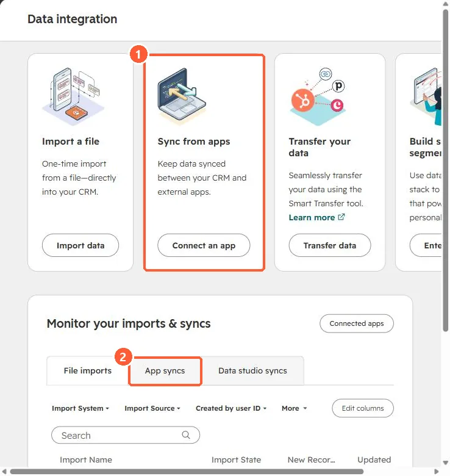The height and width of the screenshot is (476, 450).
Task: Click the Import data button
Action: coord(80,245)
